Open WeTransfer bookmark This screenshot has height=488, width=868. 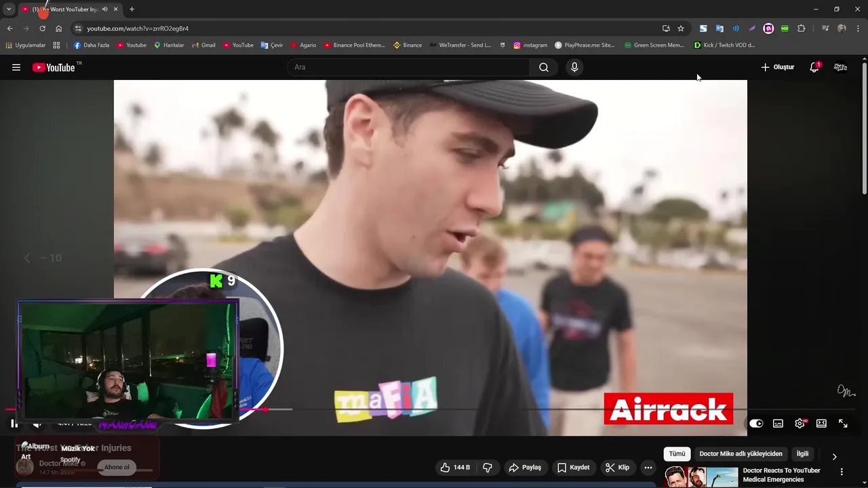[460, 45]
